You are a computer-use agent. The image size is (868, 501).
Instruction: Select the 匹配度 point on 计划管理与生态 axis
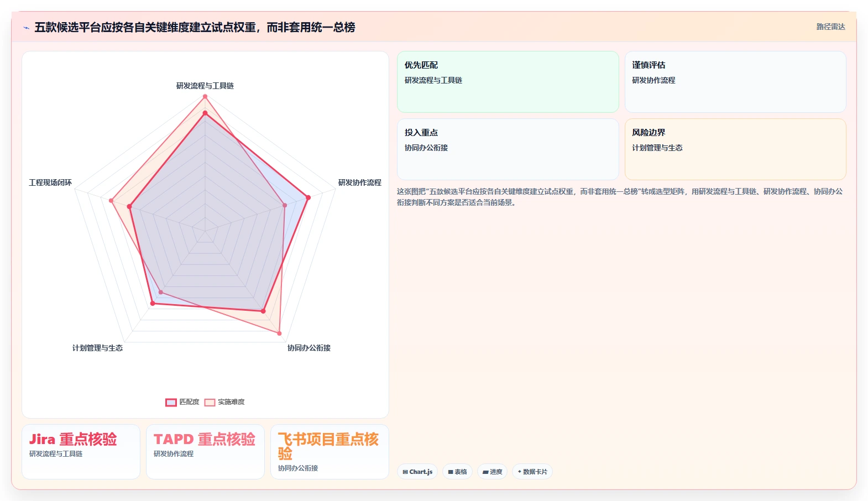click(153, 303)
